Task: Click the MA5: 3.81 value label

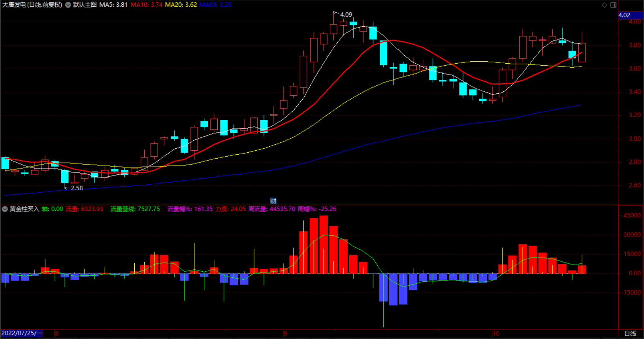Action: point(113,5)
